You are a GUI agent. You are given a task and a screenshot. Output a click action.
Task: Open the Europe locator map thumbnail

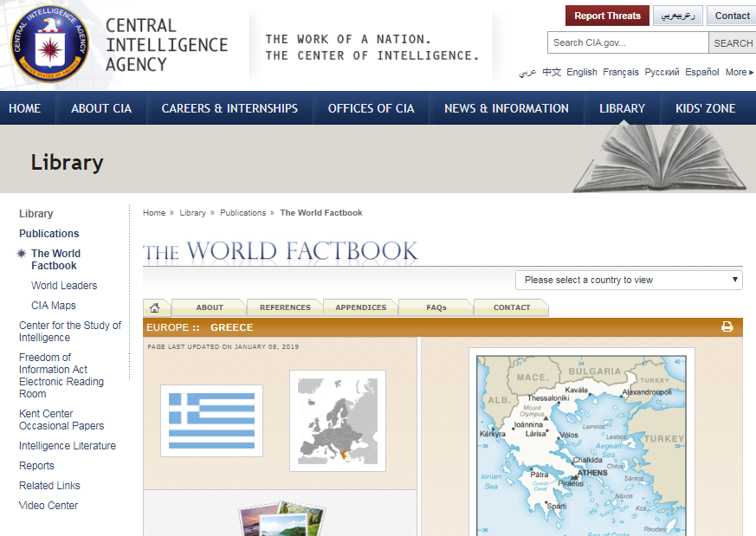[337, 421]
